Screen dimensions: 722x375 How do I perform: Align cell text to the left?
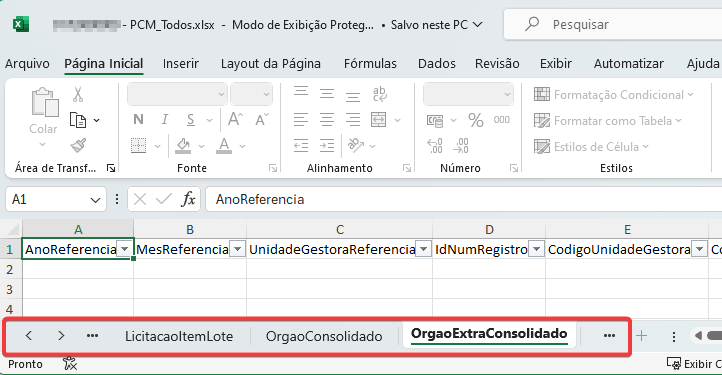(x=301, y=120)
